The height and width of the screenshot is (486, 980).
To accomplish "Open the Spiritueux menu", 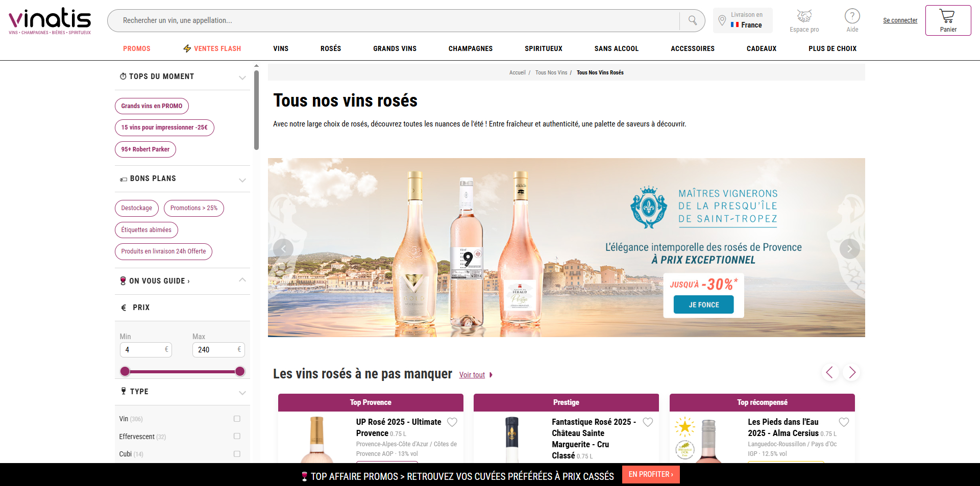I will 544,48.
